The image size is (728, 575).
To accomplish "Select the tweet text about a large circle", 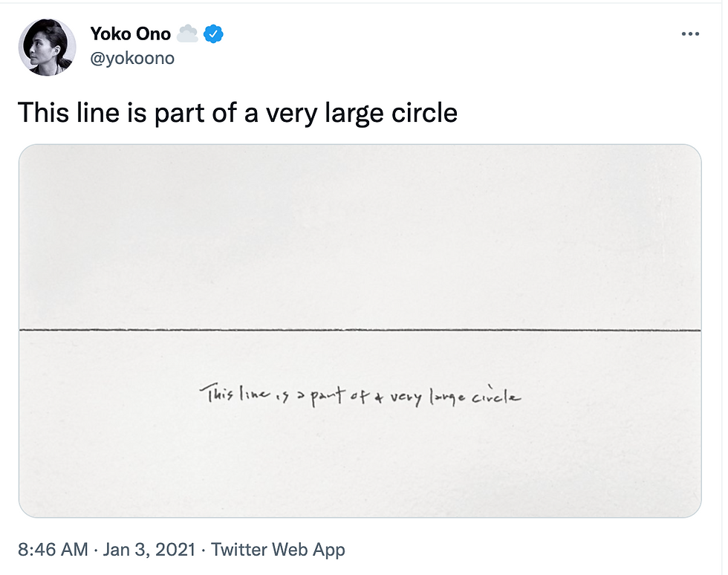I will pyautogui.click(x=238, y=113).
